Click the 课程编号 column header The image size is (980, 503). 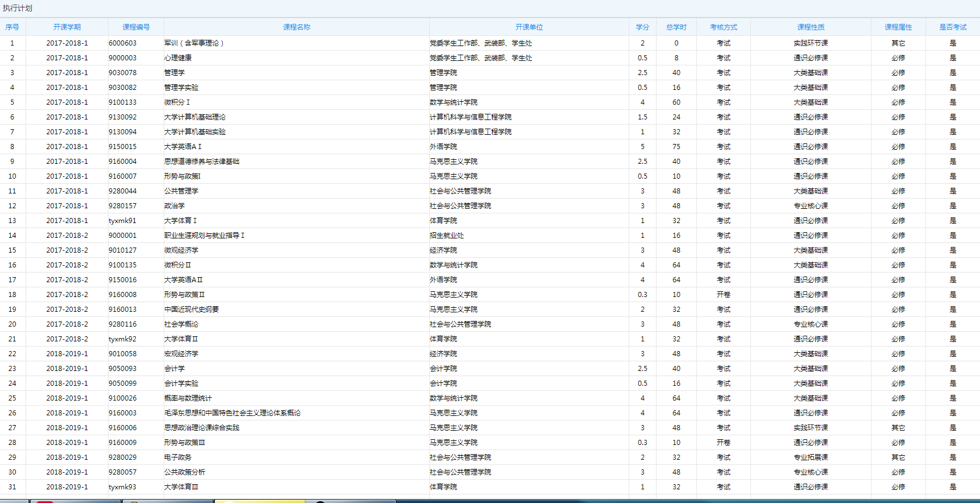pos(136,27)
